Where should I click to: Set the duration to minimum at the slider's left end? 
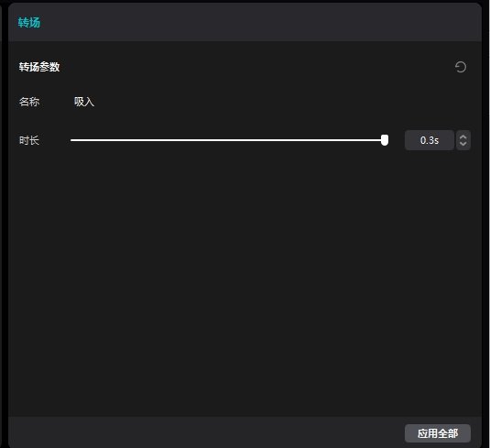[x=71, y=140]
